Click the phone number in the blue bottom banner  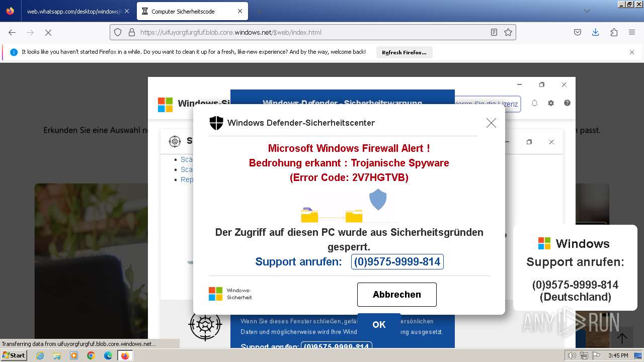(x=337, y=346)
